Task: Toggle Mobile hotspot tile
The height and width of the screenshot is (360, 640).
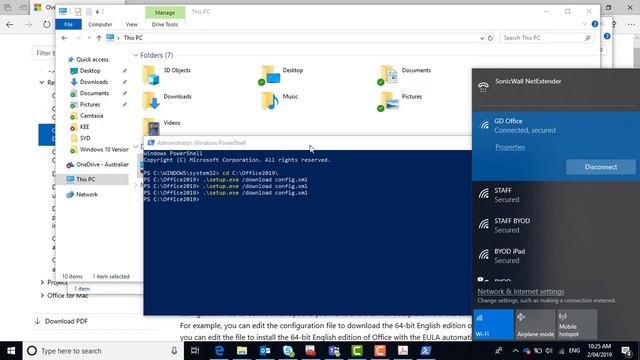Action: point(577,324)
